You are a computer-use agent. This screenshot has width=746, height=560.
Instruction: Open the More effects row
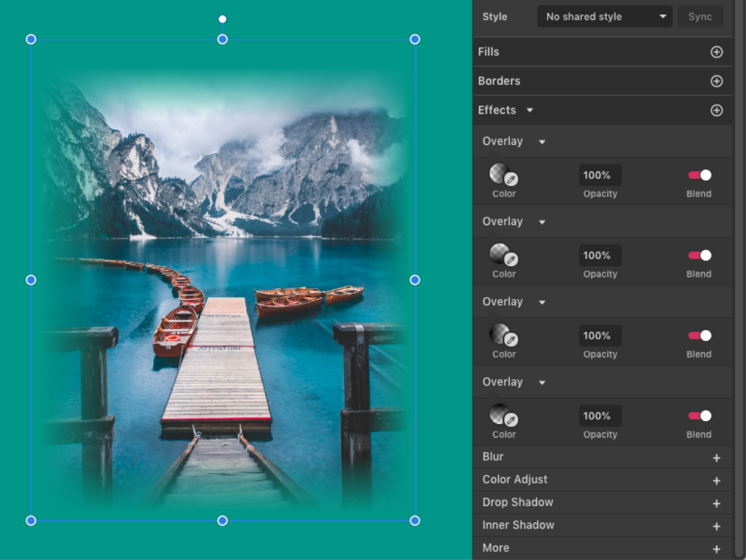click(495, 548)
